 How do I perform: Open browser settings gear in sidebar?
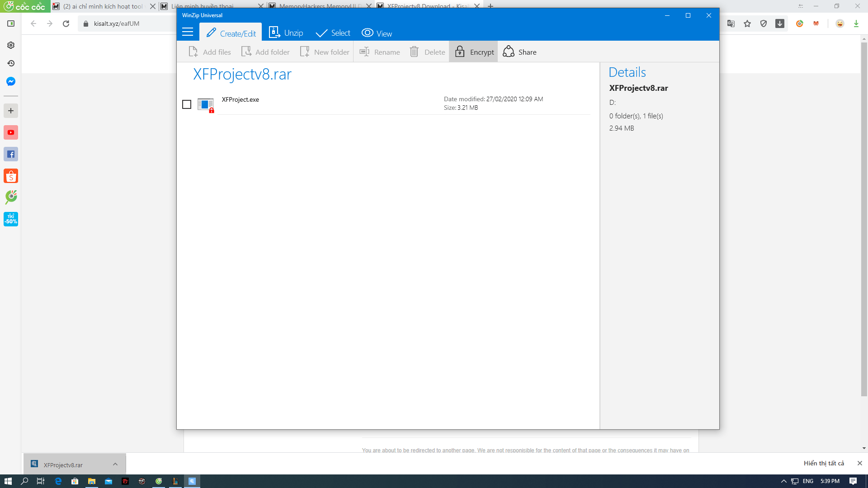11,45
